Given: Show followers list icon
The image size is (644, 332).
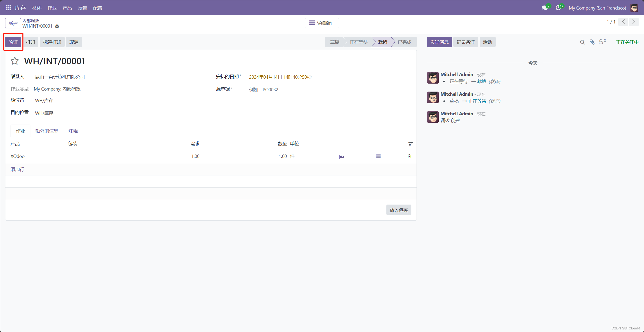Looking at the screenshot, I should 601,42.
